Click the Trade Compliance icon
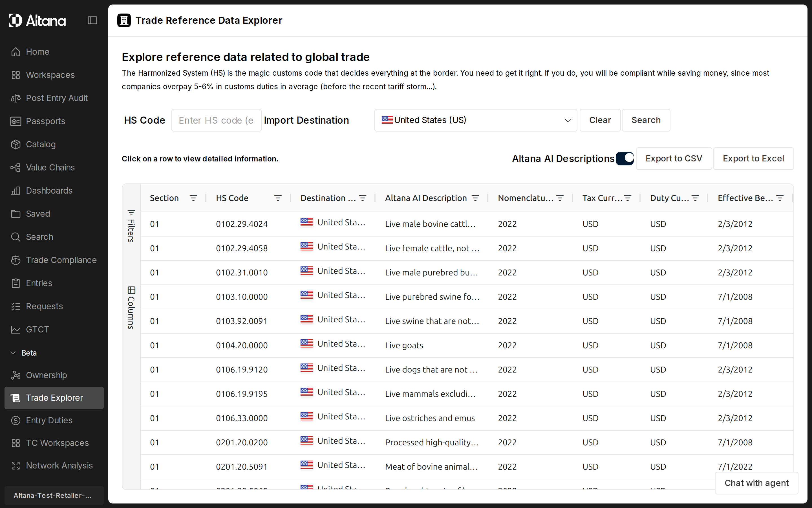 pos(16,260)
